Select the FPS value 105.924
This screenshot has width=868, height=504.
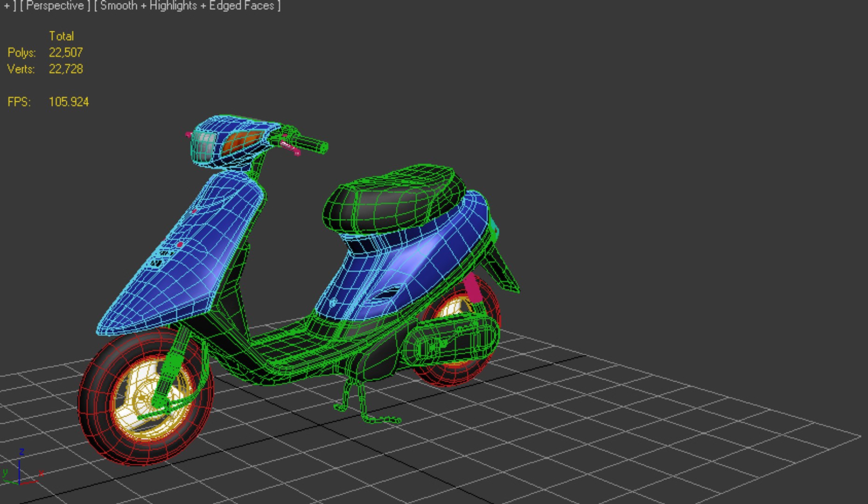(69, 102)
